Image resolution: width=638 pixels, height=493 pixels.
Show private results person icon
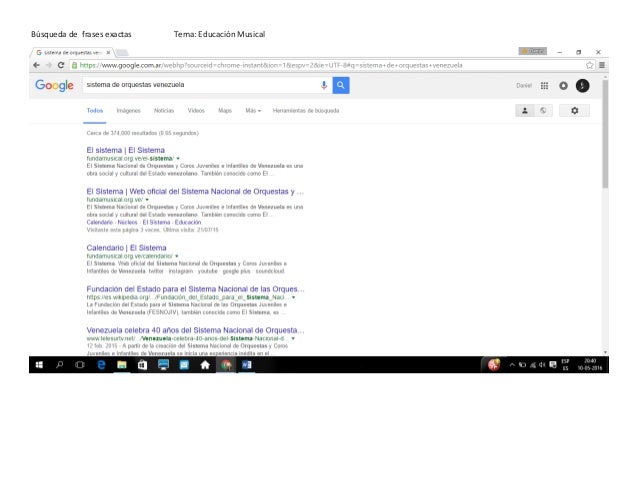tap(525, 110)
